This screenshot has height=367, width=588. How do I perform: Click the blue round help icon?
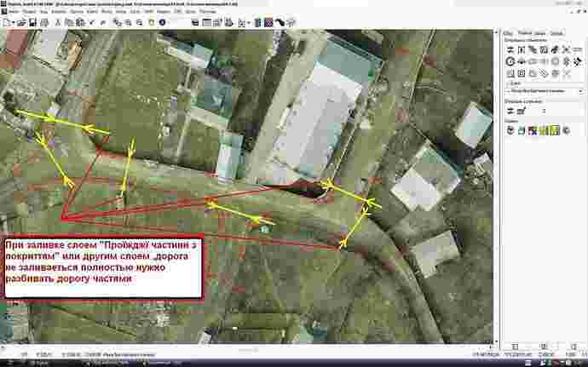[x=163, y=22]
